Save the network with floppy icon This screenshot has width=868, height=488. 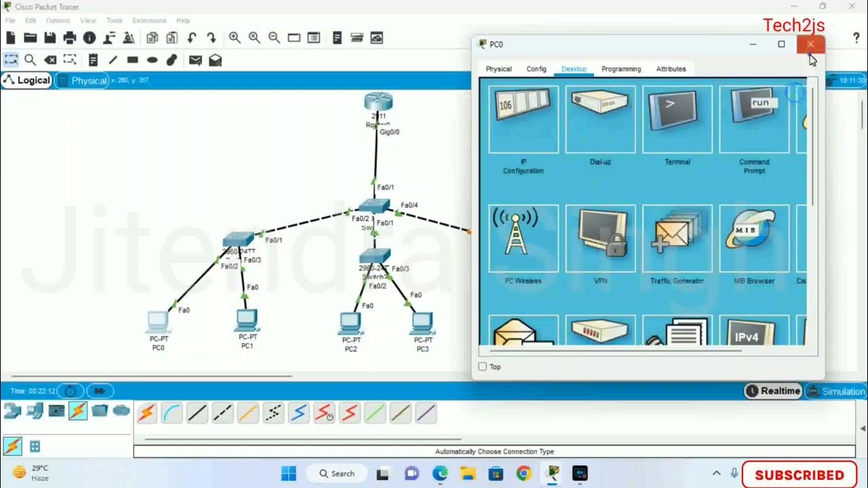coord(50,38)
